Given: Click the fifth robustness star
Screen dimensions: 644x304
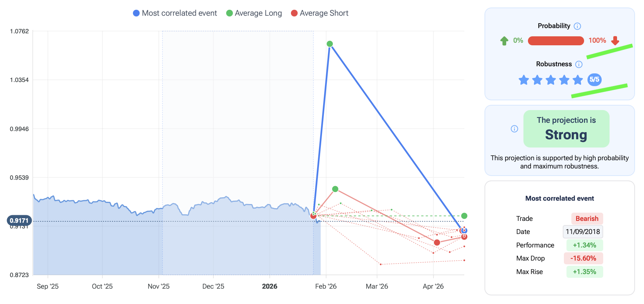Looking at the screenshot, I should [x=578, y=80].
